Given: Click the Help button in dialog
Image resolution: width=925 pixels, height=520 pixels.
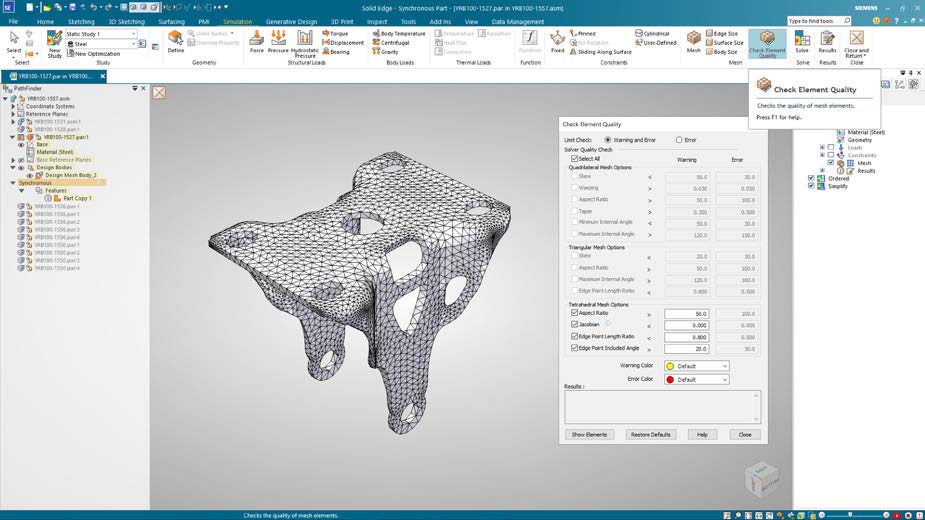Looking at the screenshot, I should [x=702, y=434].
